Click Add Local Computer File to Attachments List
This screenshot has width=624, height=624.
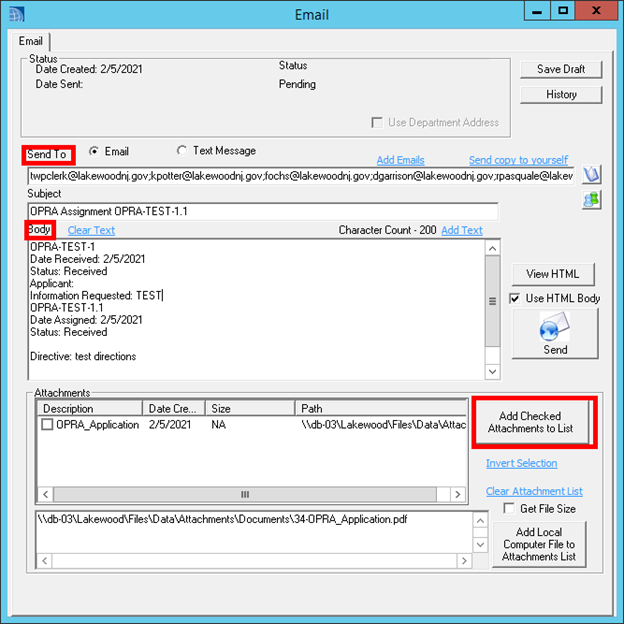click(539, 544)
